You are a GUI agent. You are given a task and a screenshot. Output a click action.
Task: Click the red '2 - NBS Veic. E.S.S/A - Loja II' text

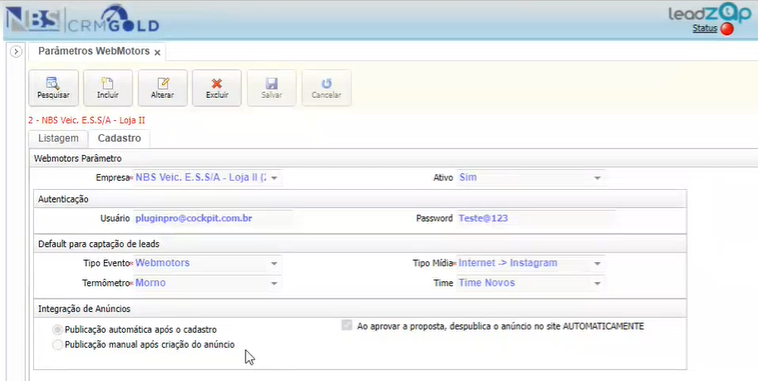[x=87, y=120]
